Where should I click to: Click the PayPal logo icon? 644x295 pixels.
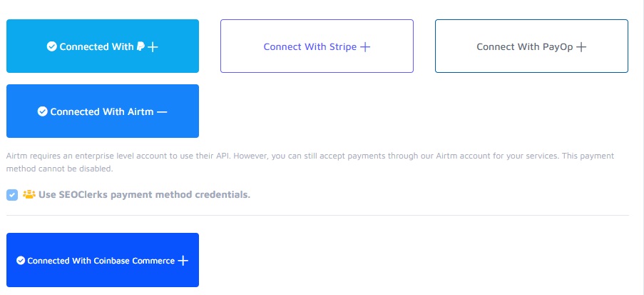pyautogui.click(x=140, y=46)
